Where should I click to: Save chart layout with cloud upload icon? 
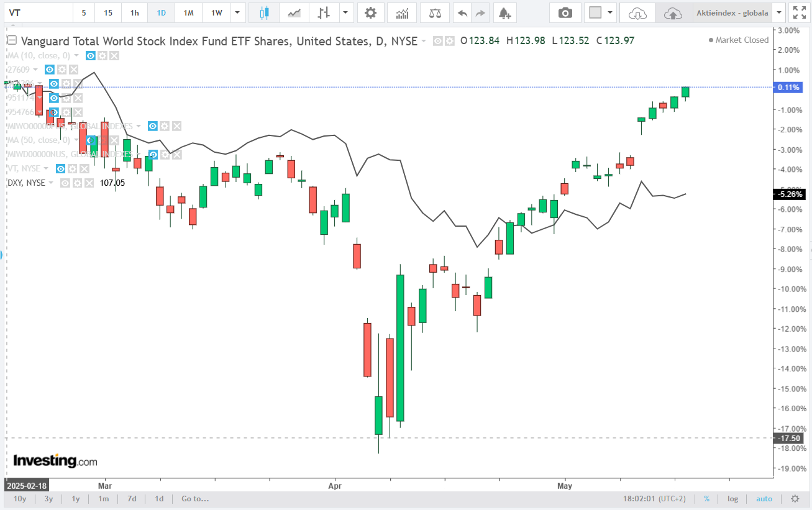(x=673, y=12)
